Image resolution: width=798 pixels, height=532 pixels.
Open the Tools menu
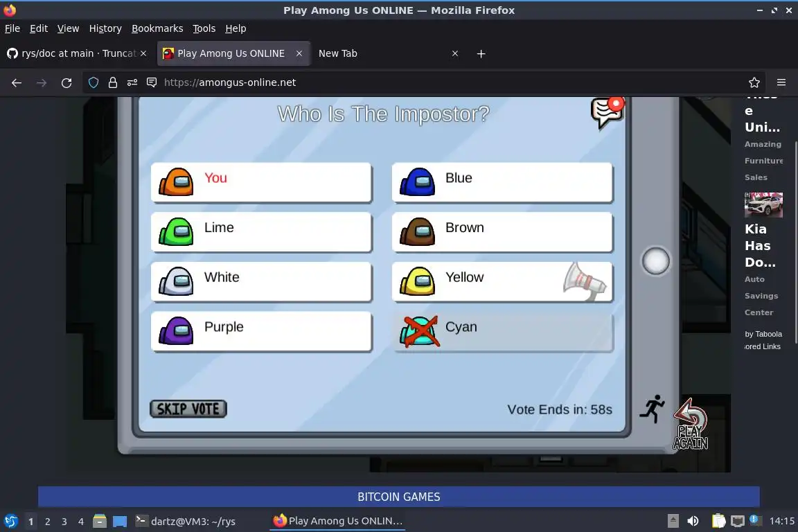(204, 28)
